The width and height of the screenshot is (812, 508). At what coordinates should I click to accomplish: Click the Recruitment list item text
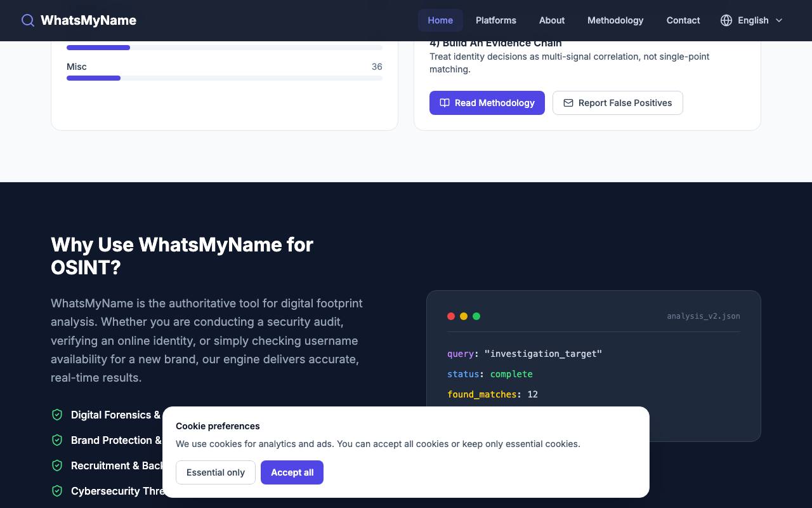coord(117,465)
